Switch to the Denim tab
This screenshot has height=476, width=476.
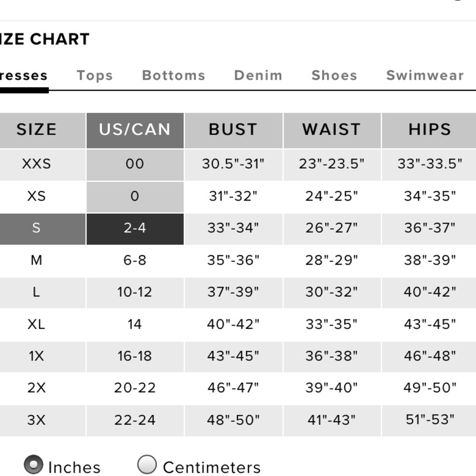point(258,75)
